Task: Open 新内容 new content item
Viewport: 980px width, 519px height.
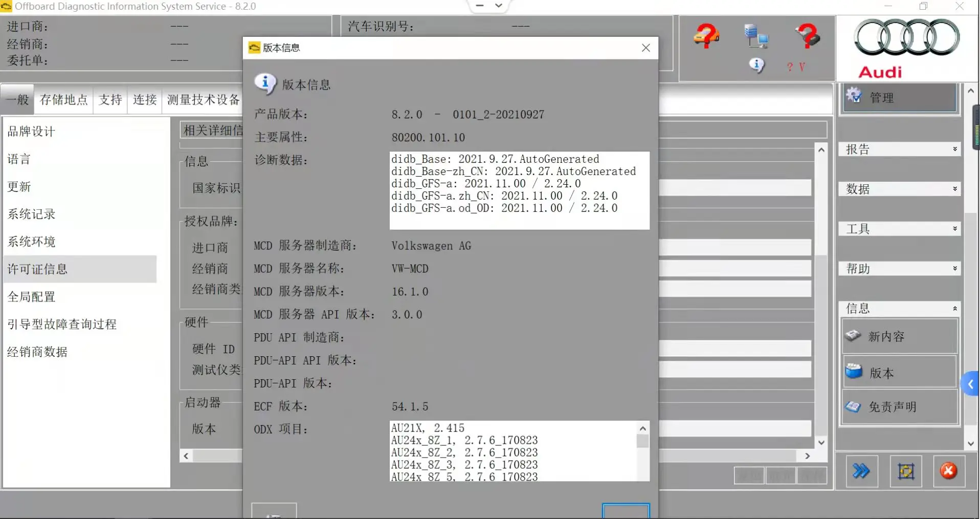Action: point(900,336)
